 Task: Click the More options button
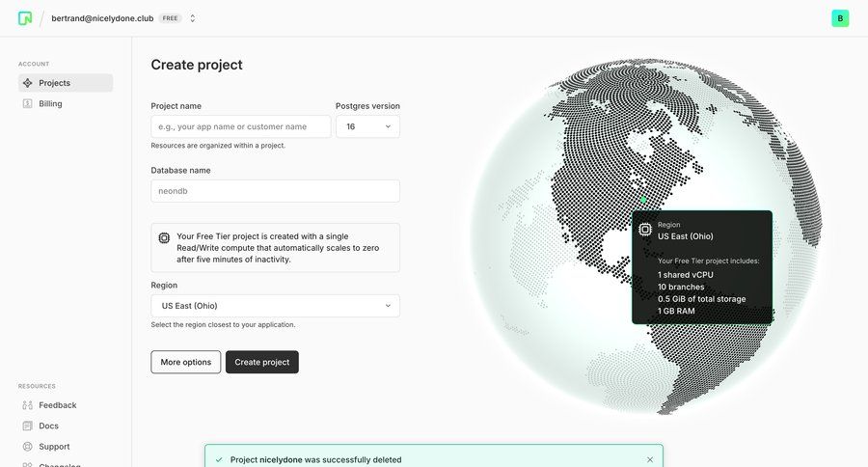pyautogui.click(x=185, y=362)
